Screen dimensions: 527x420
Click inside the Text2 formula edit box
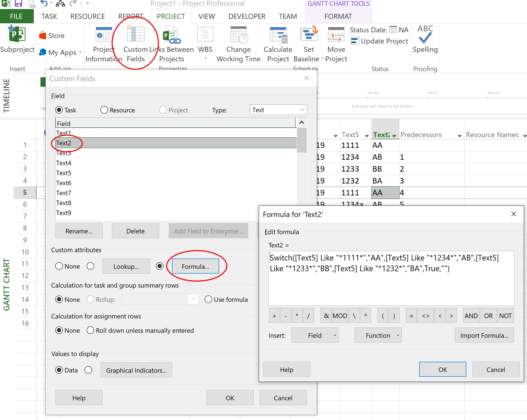point(391,286)
